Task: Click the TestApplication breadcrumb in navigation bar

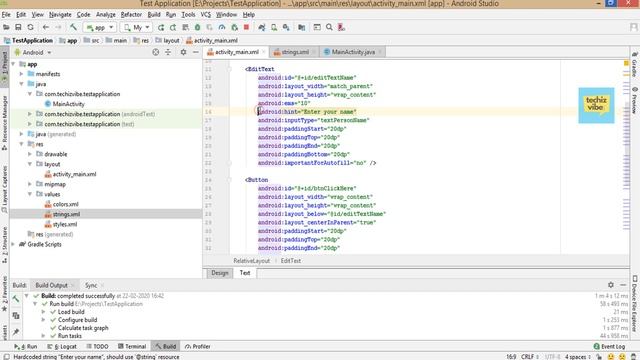Action: [28, 40]
